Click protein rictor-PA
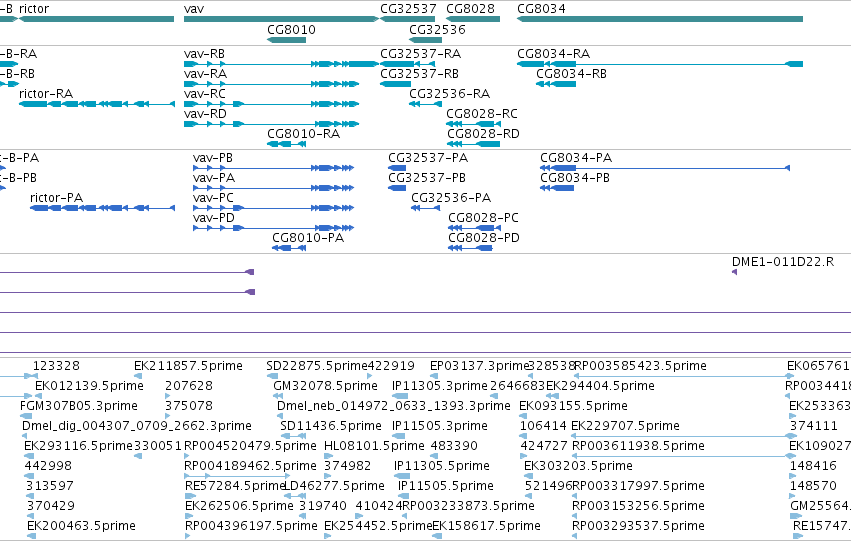Screen dimensions: 851x541 click(102, 208)
